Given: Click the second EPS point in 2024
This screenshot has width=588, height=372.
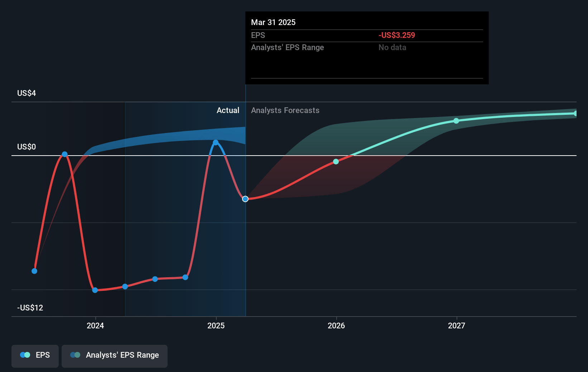Looking at the screenshot, I should [125, 287].
